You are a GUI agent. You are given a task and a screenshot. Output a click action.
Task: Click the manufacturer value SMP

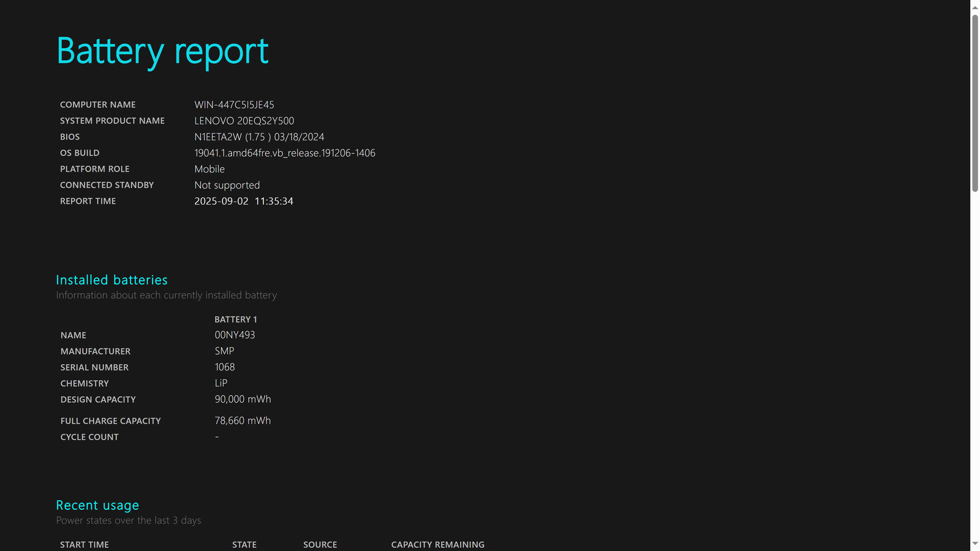point(224,351)
